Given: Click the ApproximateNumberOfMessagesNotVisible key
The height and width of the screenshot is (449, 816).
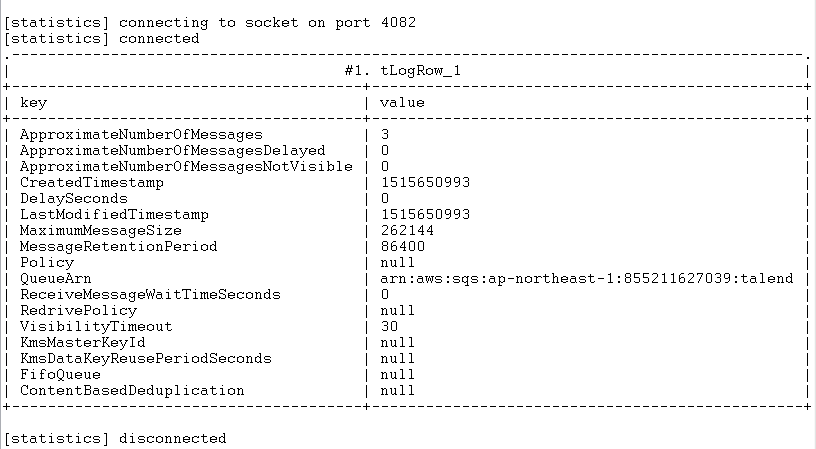Looking at the screenshot, I should pos(186,166).
